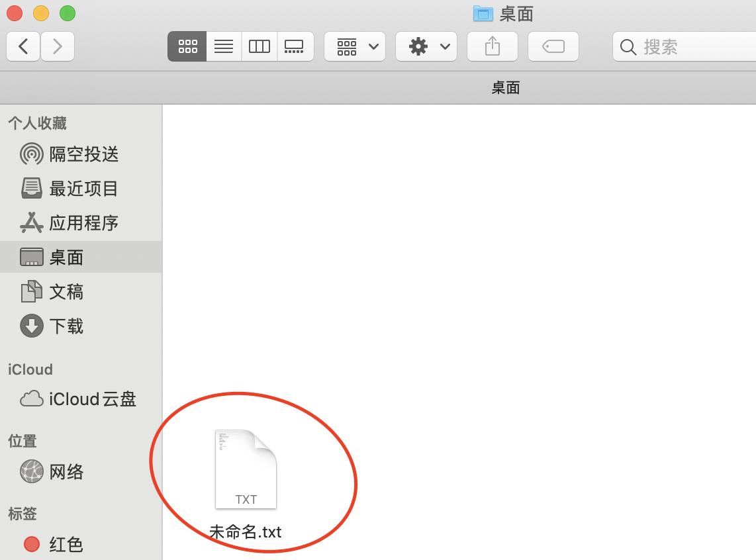
Task: Switch to column view
Action: (259, 46)
